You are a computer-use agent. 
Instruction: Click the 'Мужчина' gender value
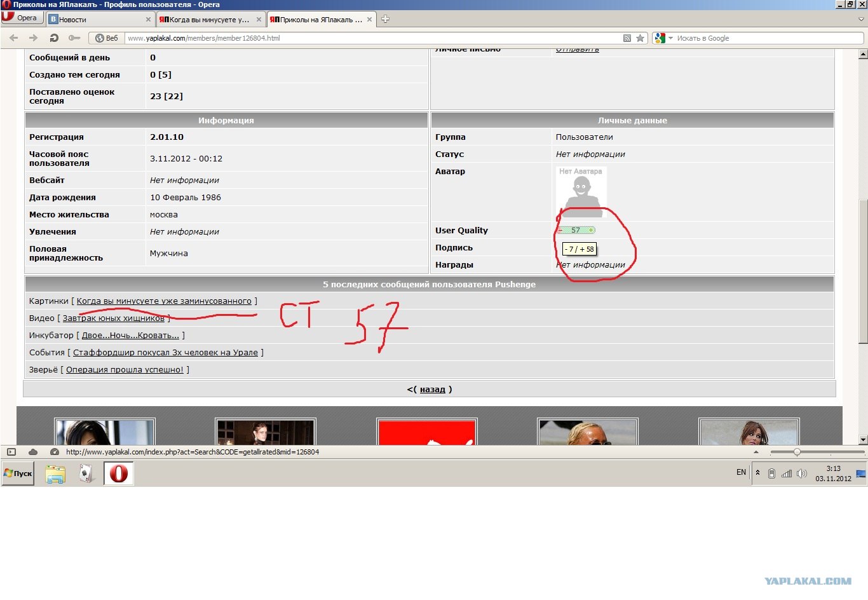click(x=169, y=254)
